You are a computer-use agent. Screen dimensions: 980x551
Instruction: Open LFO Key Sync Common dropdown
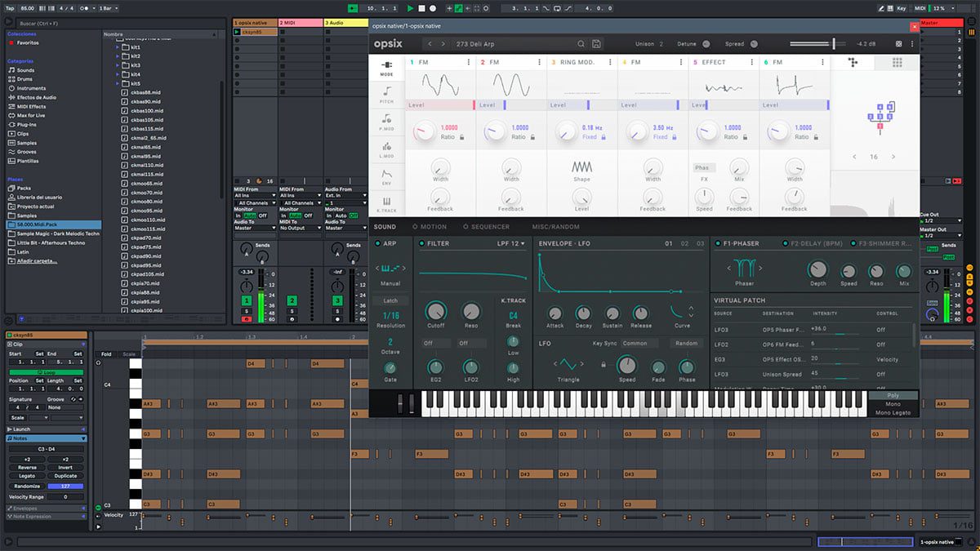click(x=640, y=344)
